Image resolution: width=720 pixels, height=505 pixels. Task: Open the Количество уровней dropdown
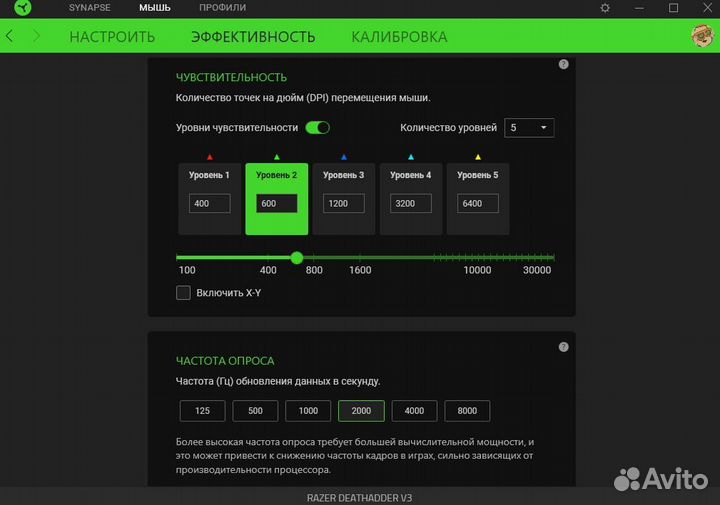(529, 128)
